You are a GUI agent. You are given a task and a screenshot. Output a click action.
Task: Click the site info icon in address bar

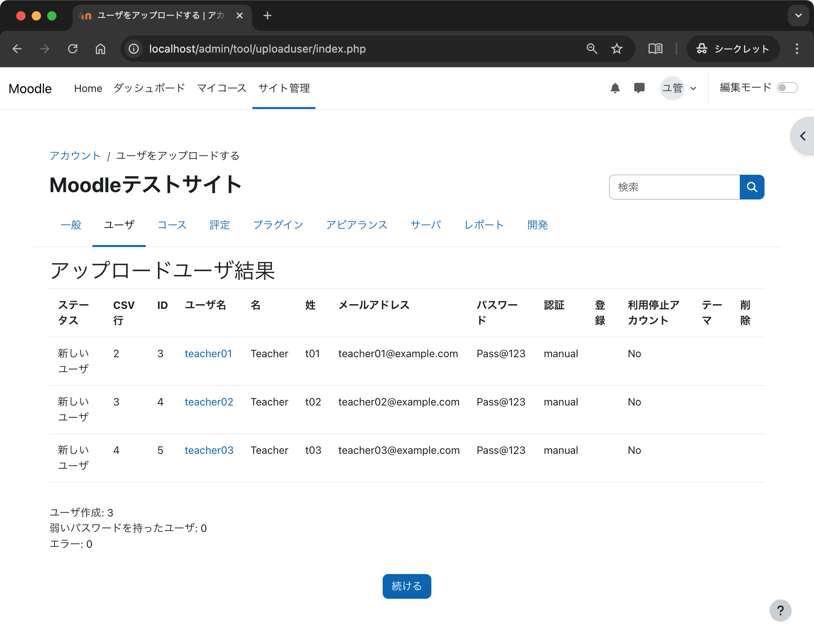(133, 49)
